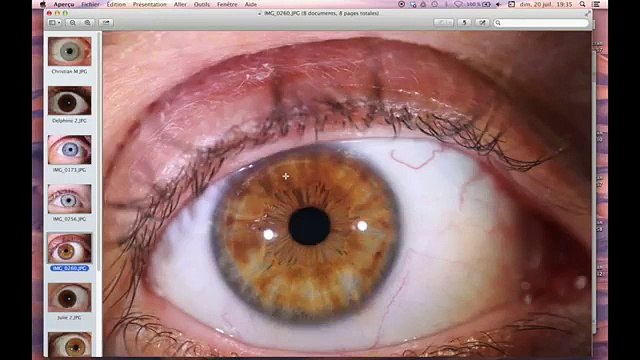Click the Wi-Fi icon in menu bar
The height and width of the screenshot is (360, 640).
pos(459,4)
